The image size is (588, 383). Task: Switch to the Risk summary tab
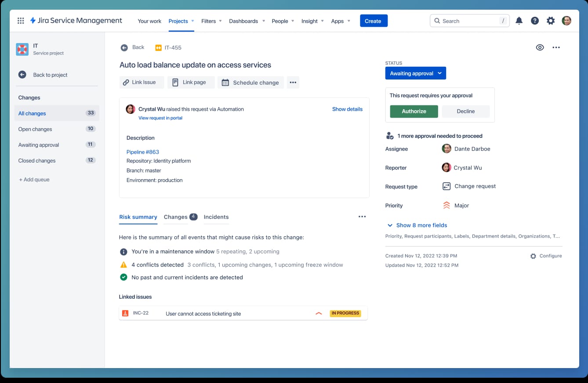[x=138, y=217]
